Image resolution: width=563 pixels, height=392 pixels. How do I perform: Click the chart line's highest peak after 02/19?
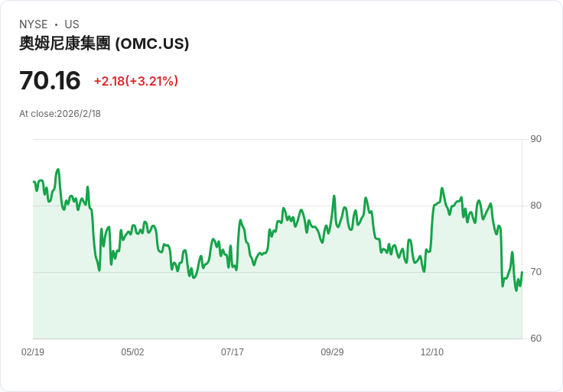pos(58,170)
